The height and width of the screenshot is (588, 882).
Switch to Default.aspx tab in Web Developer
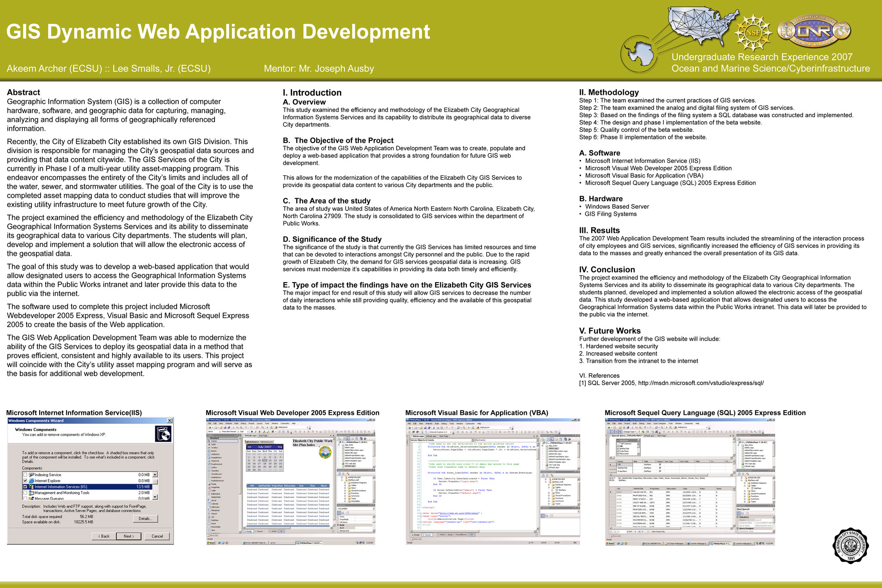click(251, 436)
